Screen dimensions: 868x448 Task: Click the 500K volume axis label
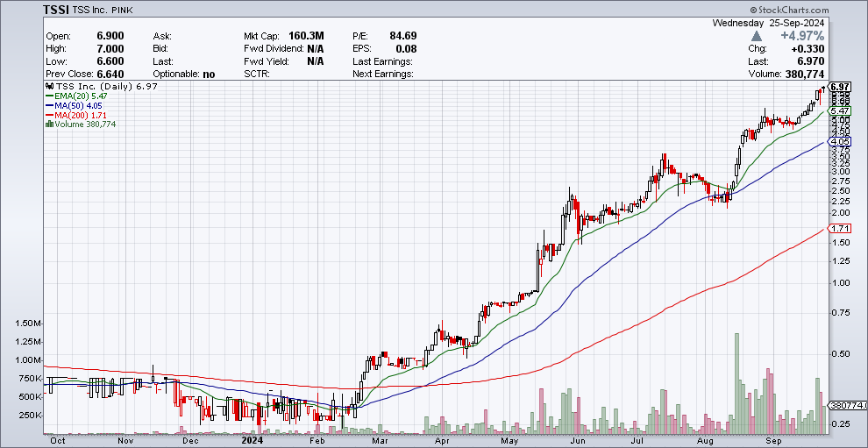[31, 397]
